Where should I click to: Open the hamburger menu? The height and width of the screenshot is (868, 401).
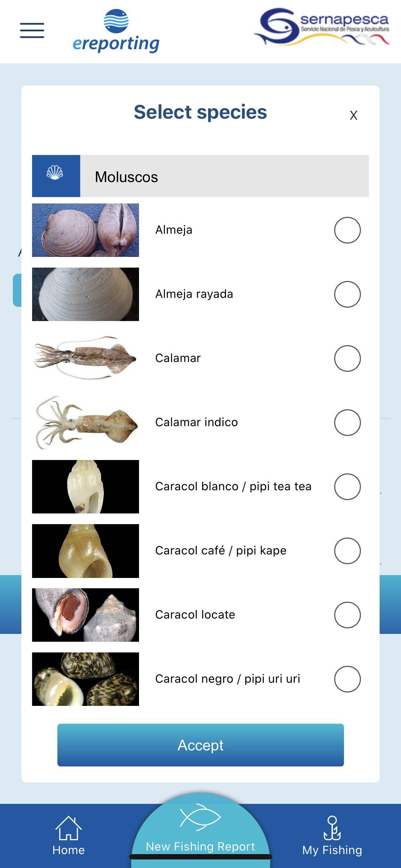(x=32, y=30)
